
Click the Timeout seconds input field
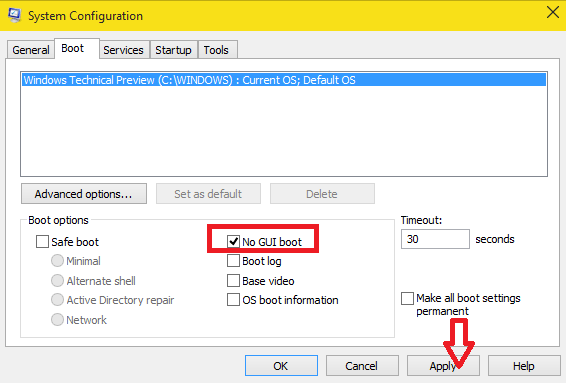pos(435,239)
